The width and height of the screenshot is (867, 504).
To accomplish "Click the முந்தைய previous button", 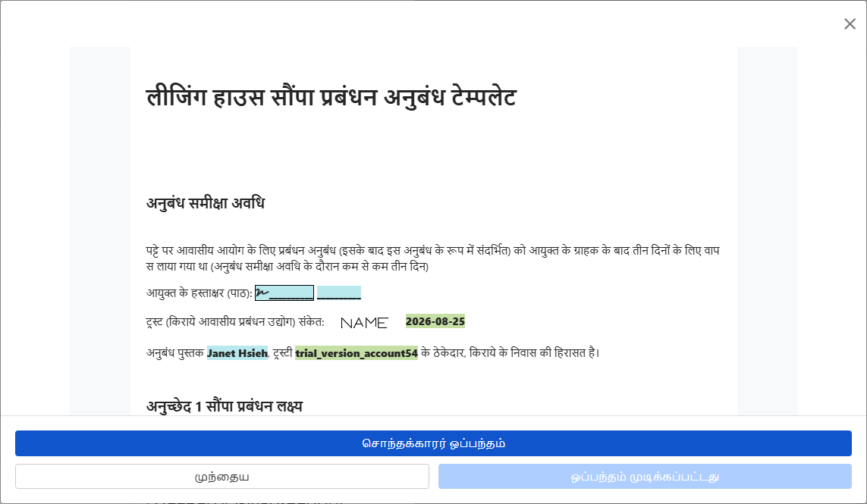I will click(x=221, y=477).
